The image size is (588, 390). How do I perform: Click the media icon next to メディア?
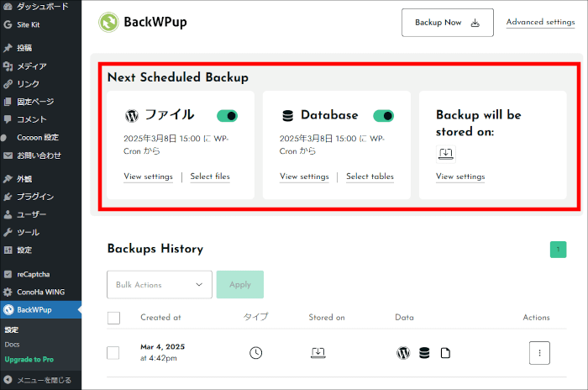point(8,66)
